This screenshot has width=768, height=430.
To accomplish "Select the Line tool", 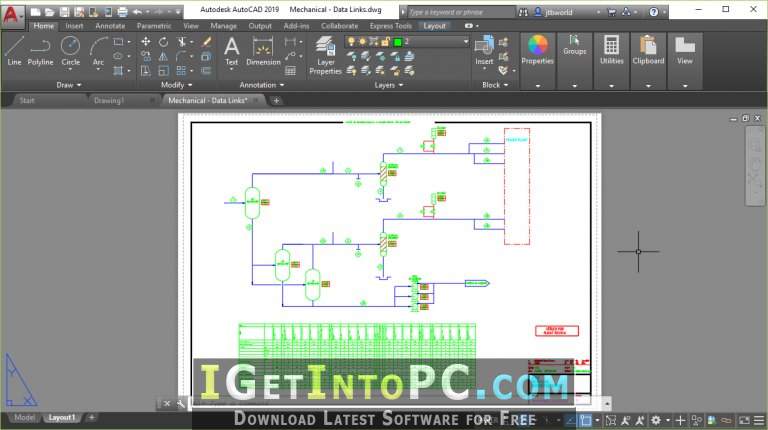I will click(x=14, y=50).
